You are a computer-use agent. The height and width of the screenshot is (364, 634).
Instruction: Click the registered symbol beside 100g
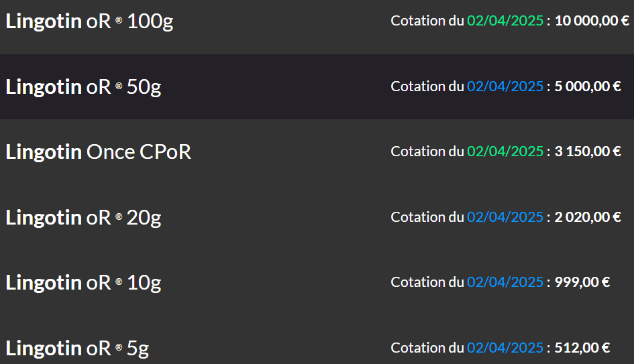point(119,20)
